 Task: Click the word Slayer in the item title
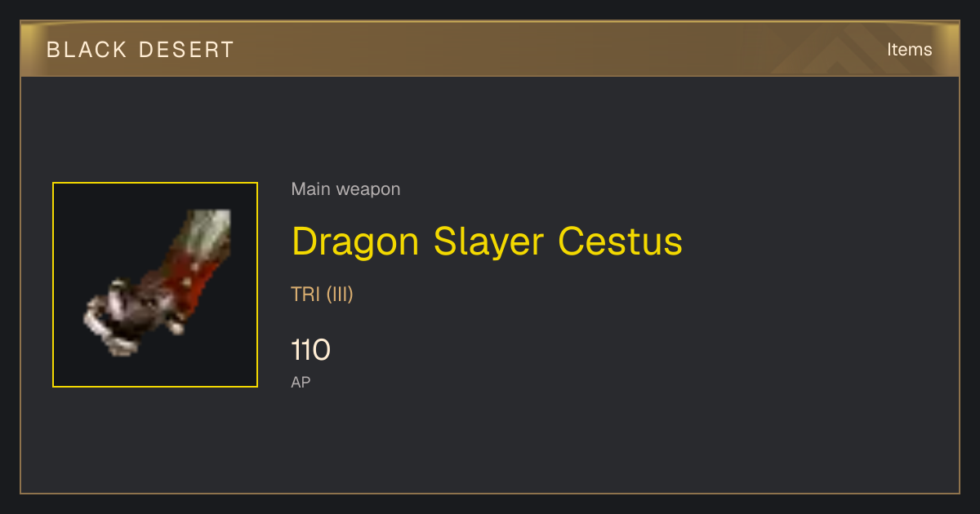[489, 243]
